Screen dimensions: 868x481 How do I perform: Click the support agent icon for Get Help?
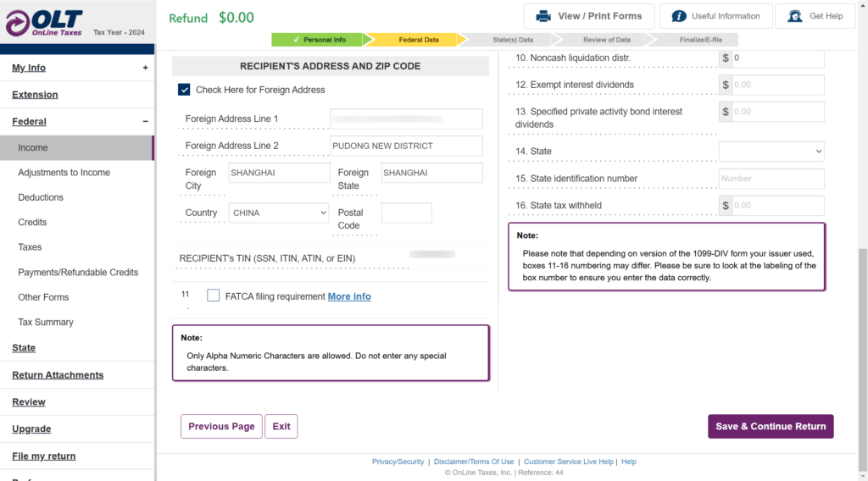(795, 16)
